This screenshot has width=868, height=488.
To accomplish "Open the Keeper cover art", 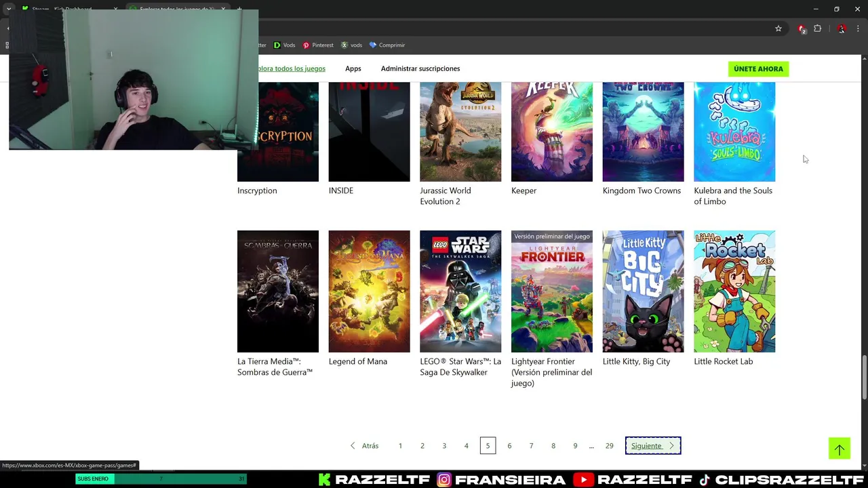I will [x=552, y=131].
